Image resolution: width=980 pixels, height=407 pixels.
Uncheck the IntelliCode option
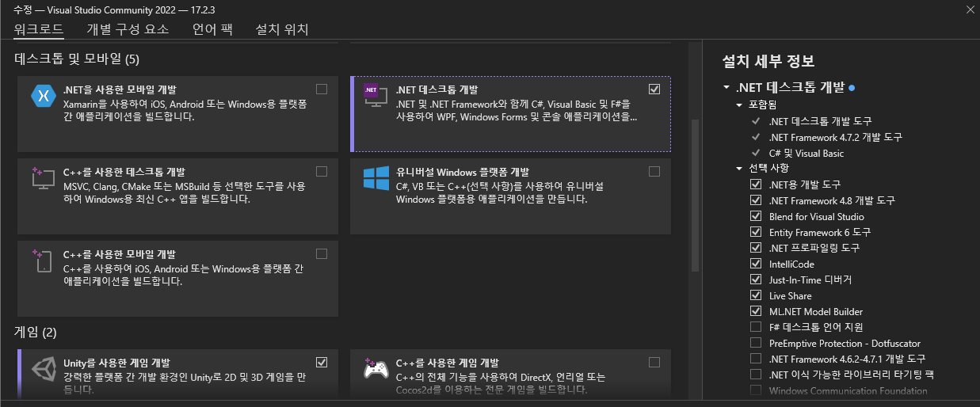coord(755,264)
